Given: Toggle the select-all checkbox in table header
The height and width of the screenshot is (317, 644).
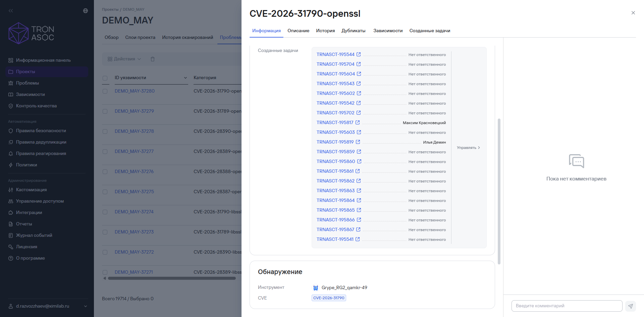Looking at the screenshot, I should click(105, 78).
